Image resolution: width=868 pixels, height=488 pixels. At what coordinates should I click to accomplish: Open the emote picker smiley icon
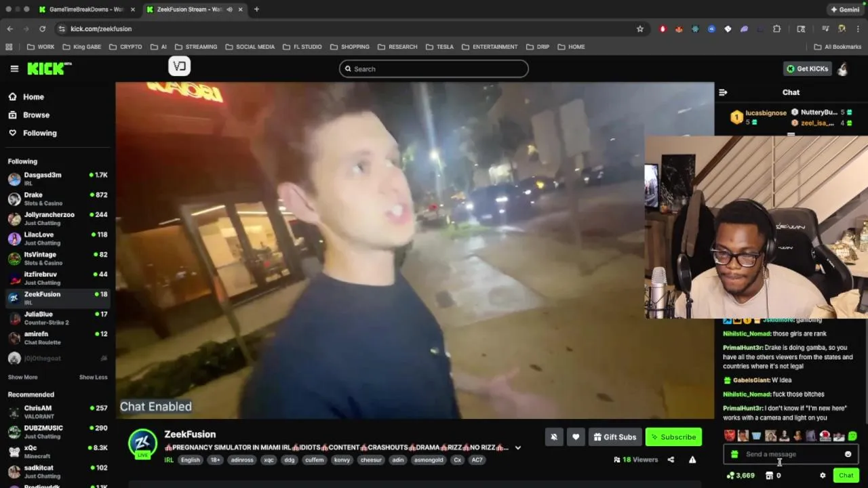click(848, 454)
